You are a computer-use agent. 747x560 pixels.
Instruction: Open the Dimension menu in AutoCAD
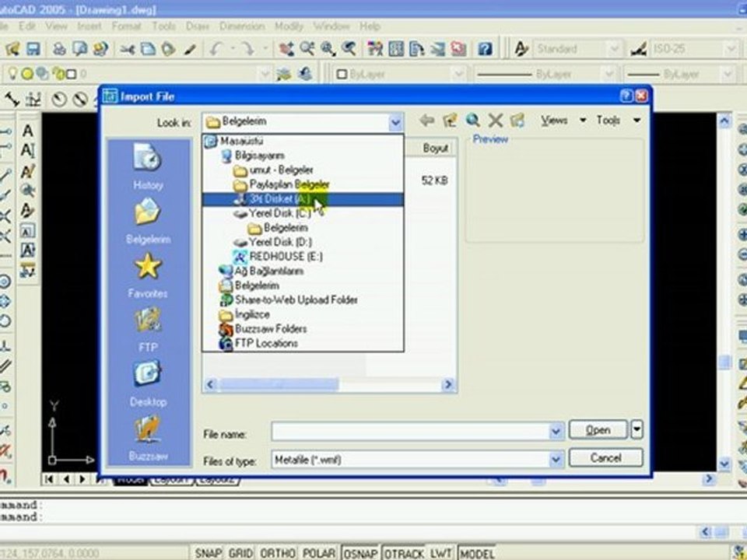(x=242, y=26)
